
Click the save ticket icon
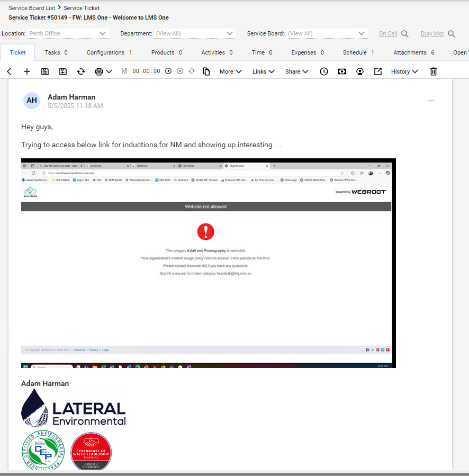click(45, 71)
